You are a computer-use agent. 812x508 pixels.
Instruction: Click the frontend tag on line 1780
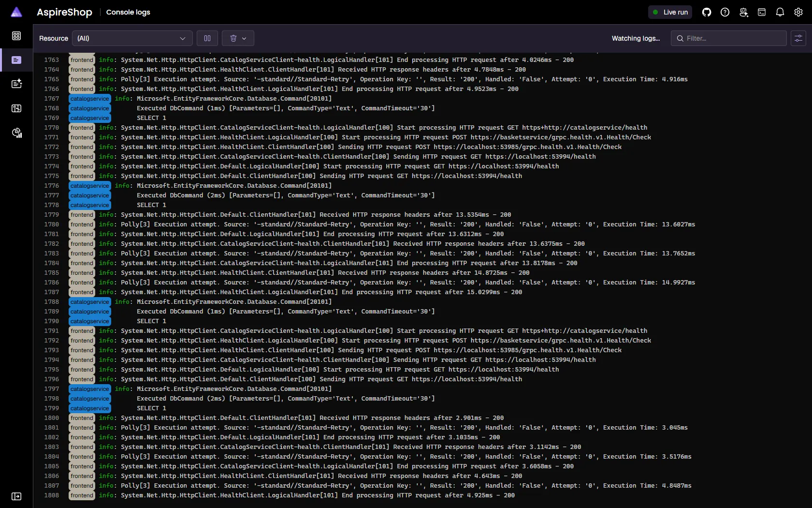pos(82,224)
